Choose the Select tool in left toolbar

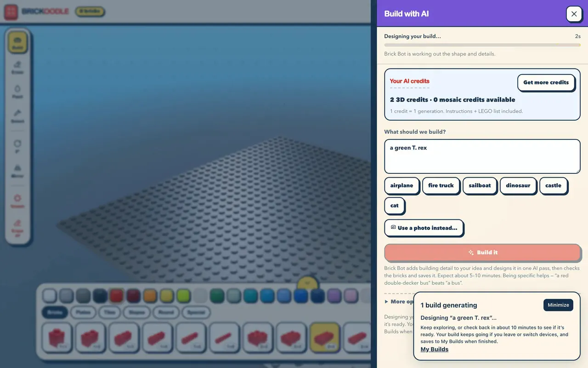17,116
